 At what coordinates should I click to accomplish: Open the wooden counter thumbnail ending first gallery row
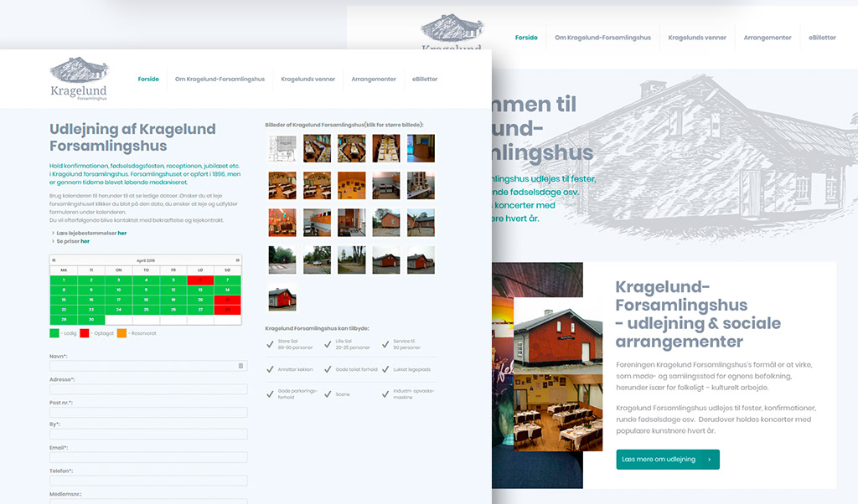421,148
